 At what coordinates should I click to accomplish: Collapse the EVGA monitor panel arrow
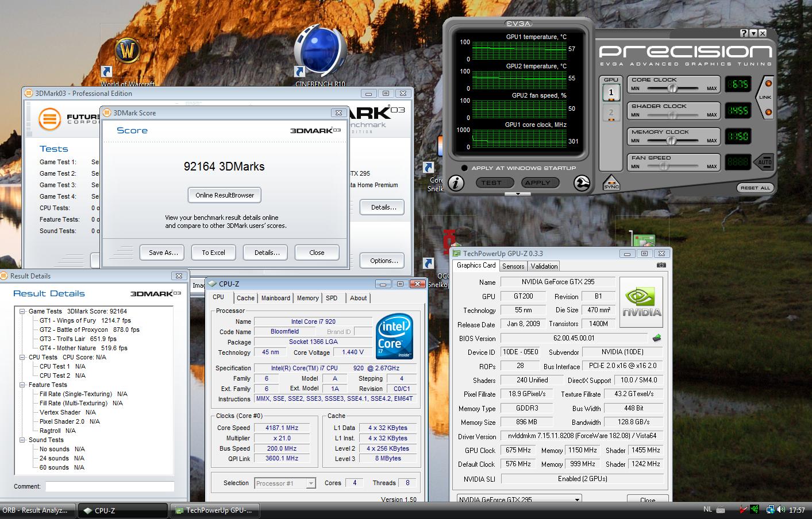518,194
